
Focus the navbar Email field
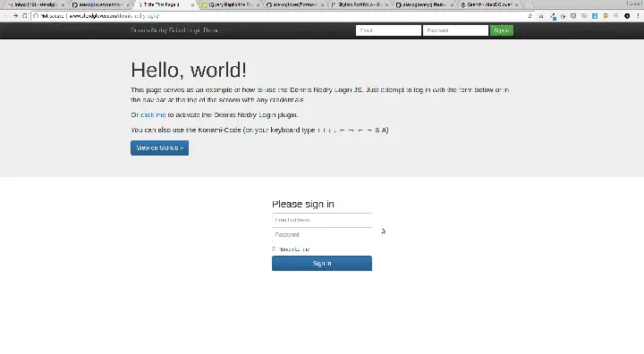[388, 30]
